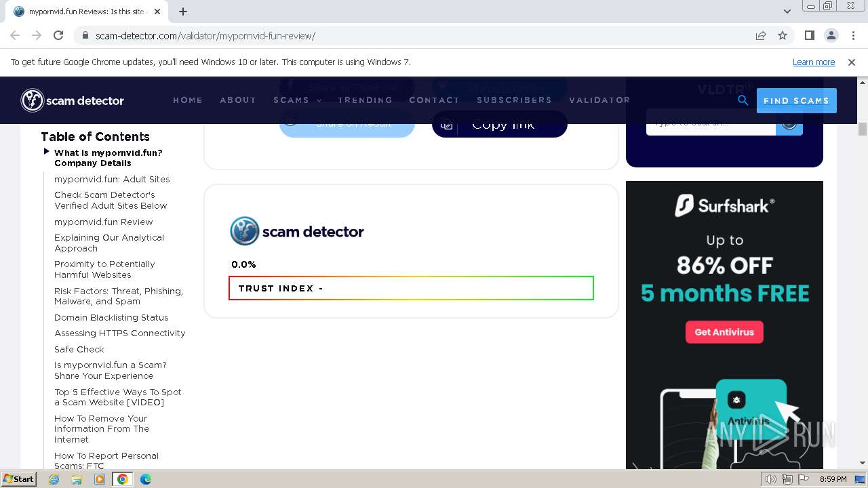This screenshot has width=868, height=488.
Task: Expand the SCAMS dropdown menu
Action: point(298,100)
